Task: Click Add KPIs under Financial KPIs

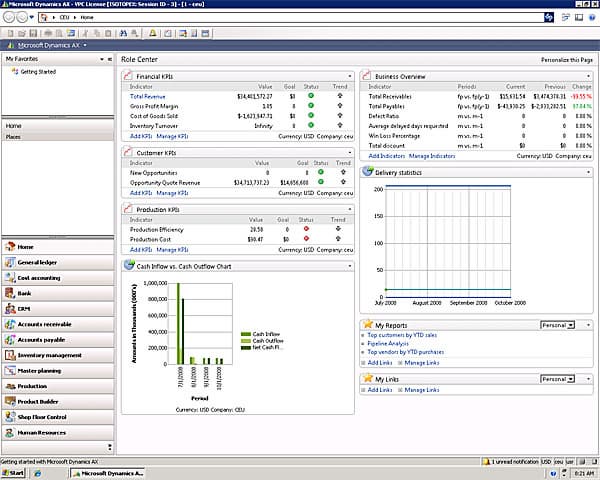Action: pyautogui.click(x=141, y=136)
